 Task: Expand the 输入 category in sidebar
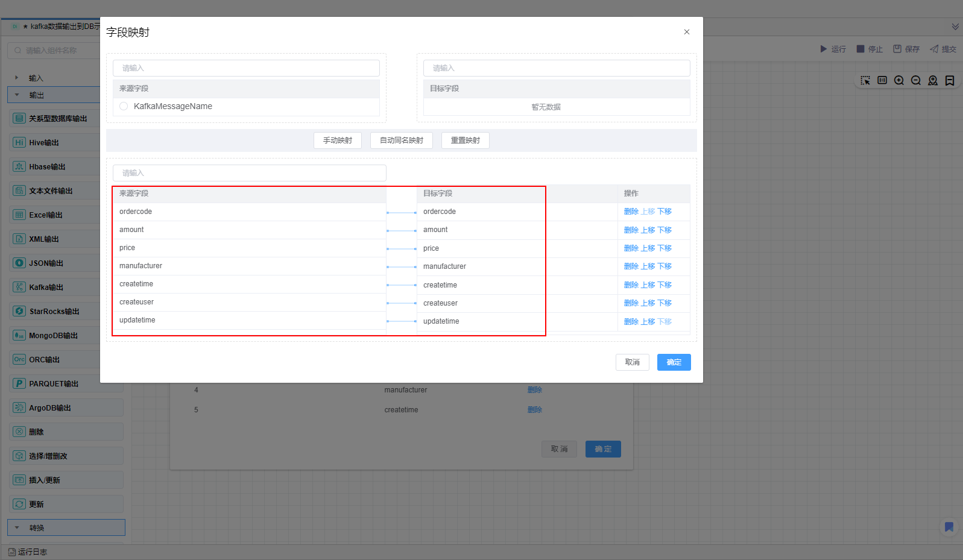(17, 78)
